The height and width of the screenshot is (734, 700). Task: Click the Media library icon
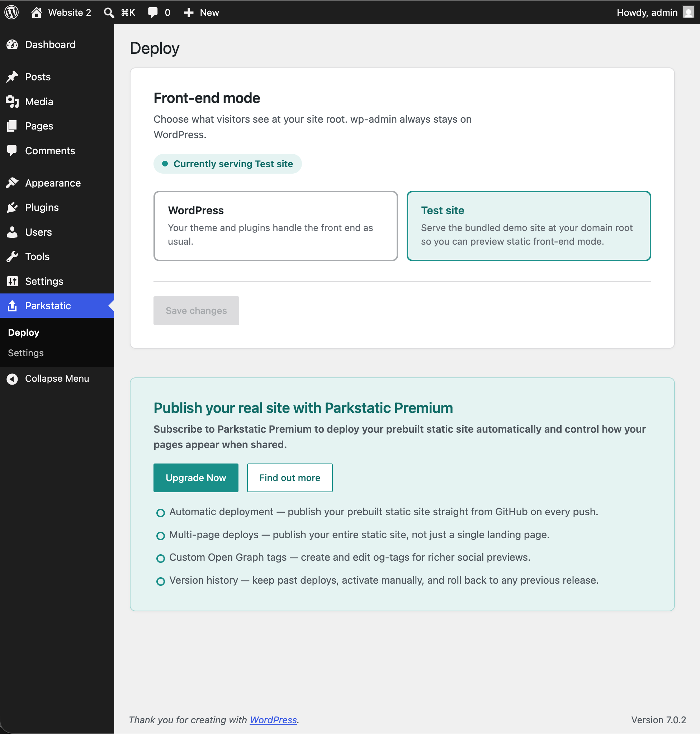(x=12, y=102)
